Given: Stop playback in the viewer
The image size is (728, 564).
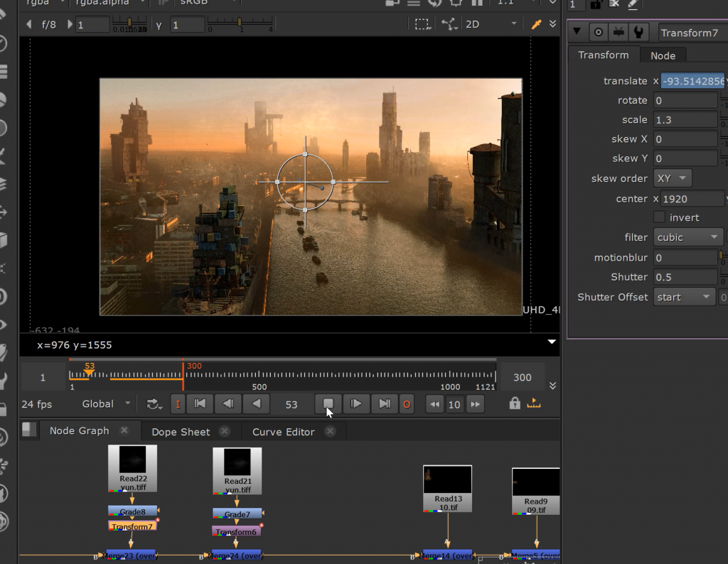Looking at the screenshot, I should [x=328, y=404].
